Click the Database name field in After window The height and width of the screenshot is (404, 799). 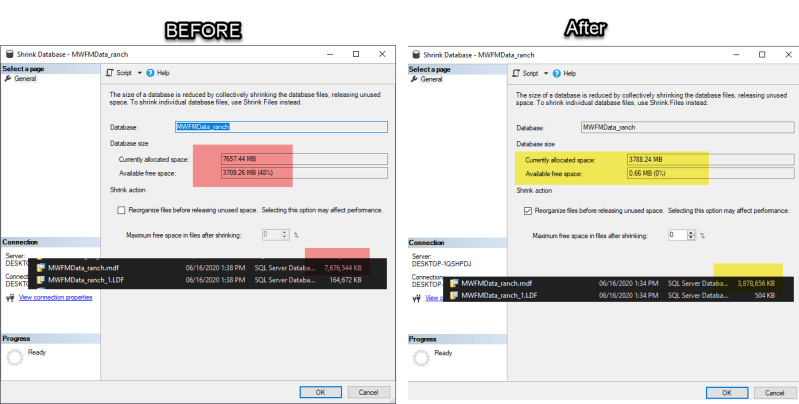[x=688, y=127]
